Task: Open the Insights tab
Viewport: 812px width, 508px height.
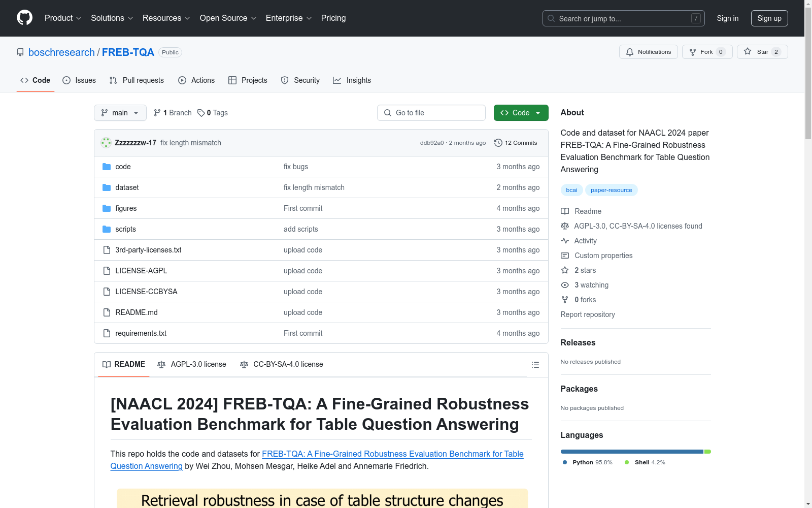Action: click(x=352, y=80)
